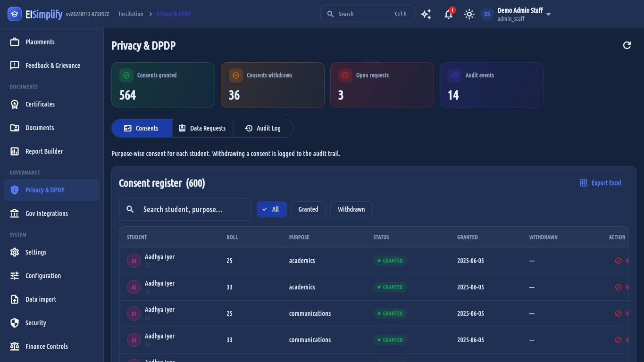Focus the top Search Ctrl K box

[x=368, y=14]
